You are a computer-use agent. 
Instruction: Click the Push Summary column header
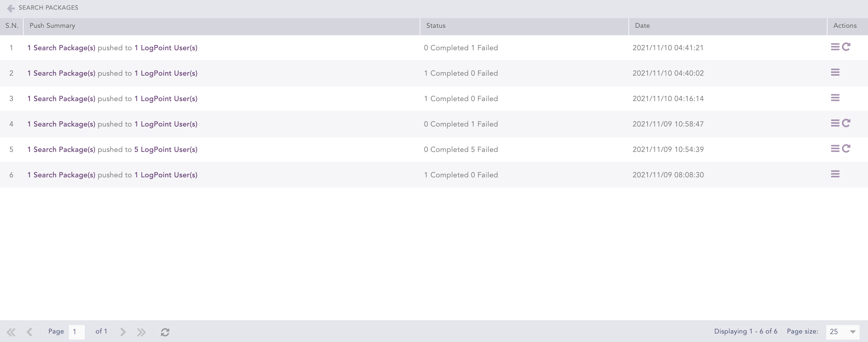52,26
